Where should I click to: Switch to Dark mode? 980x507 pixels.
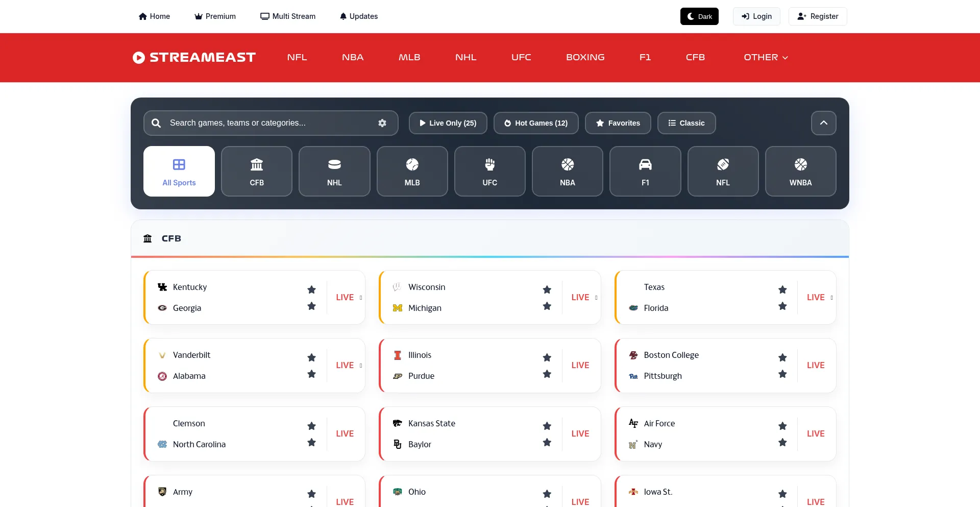(699, 16)
